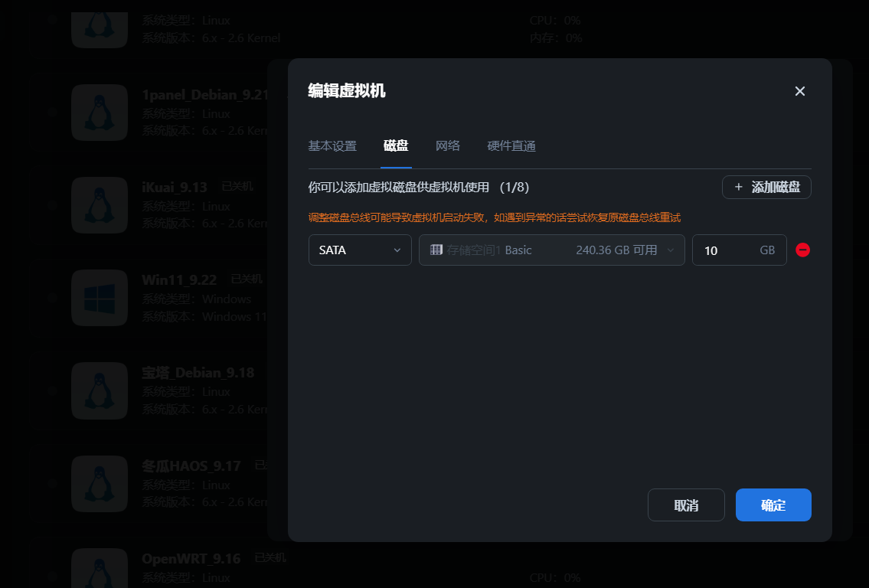Open the SATA bus type dropdown
Image resolution: width=869 pixels, height=588 pixels.
pyautogui.click(x=360, y=250)
